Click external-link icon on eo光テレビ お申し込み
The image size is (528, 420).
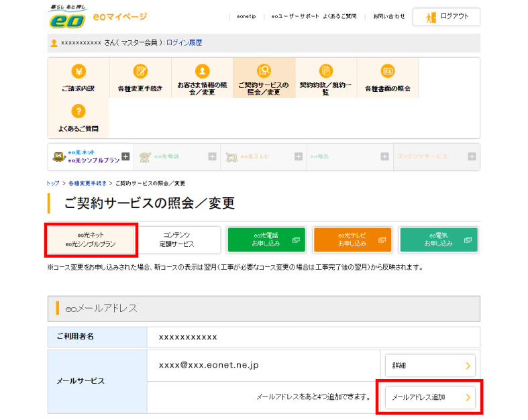[382, 240]
